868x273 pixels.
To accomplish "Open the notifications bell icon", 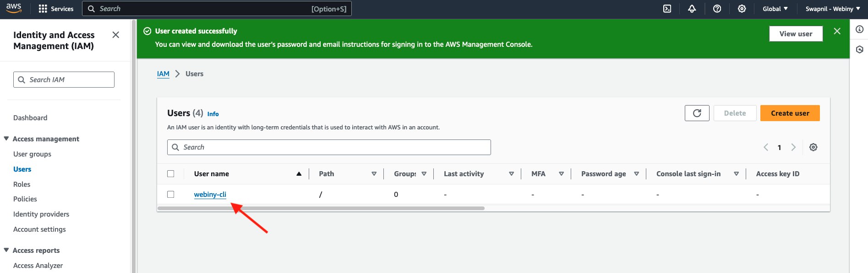I will (692, 9).
